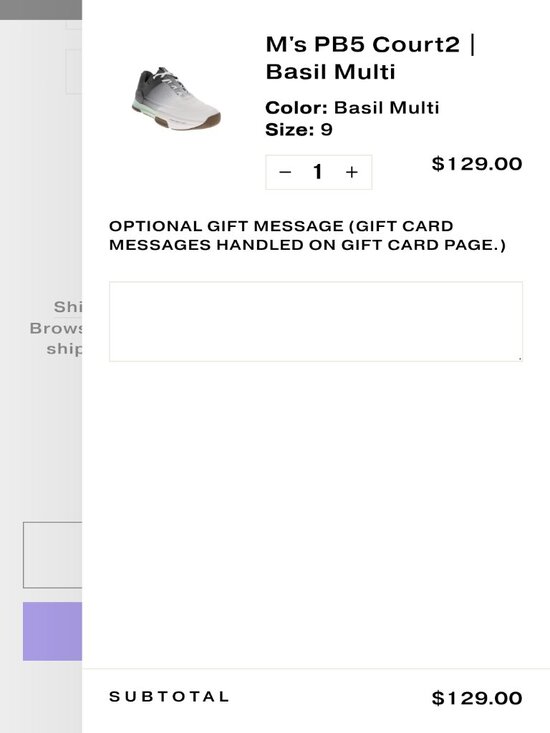
Task: Click the SUBTOTAL label
Action: [x=169, y=697]
